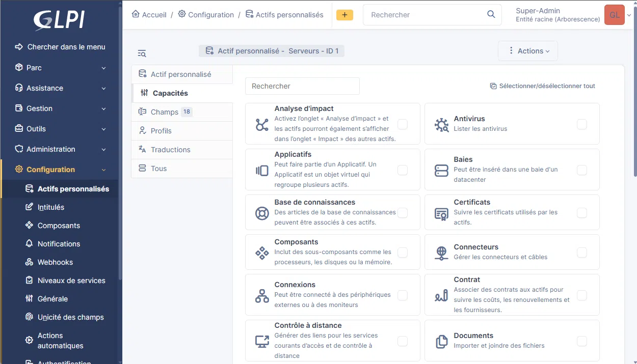Enable the Analyse d'impact capability checkbox
Viewport: 637px width, 364px height.
click(403, 124)
